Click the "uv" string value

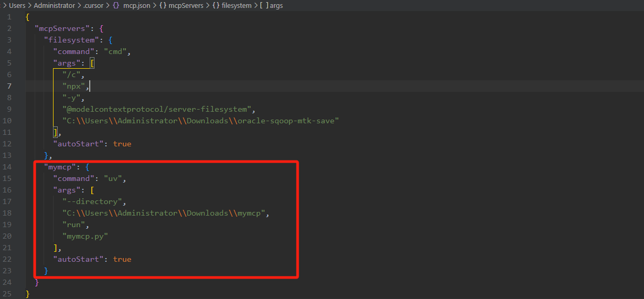113,178
